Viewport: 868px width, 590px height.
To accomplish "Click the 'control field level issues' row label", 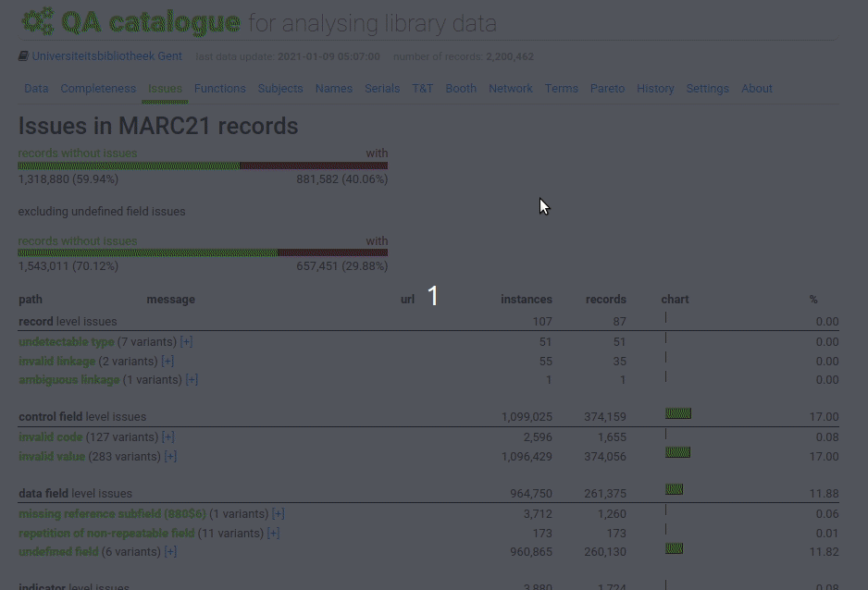I will (82, 416).
